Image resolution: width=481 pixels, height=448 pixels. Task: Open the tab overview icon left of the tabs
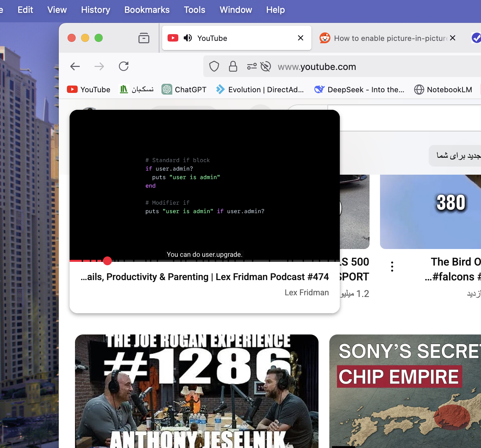[x=144, y=38]
